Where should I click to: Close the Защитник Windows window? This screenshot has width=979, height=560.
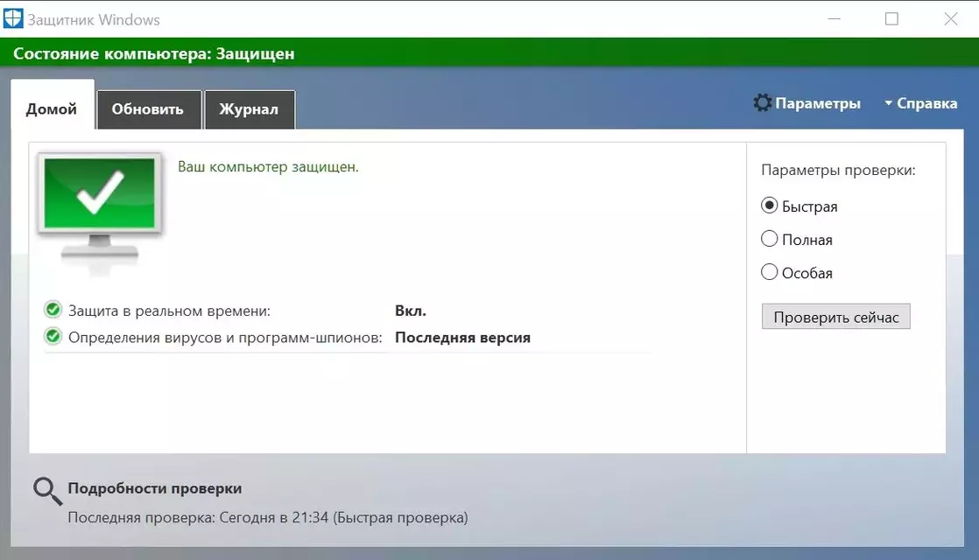[950, 18]
